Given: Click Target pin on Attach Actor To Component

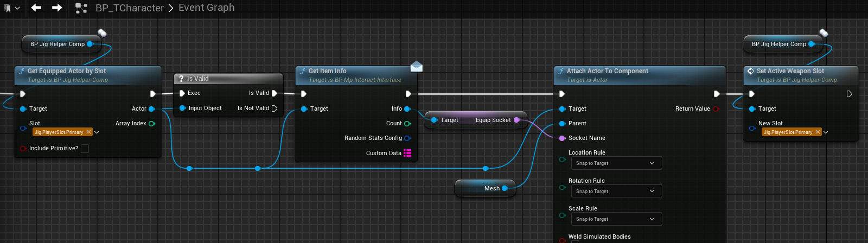Looking at the screenshot, I should tap(562, 109).
